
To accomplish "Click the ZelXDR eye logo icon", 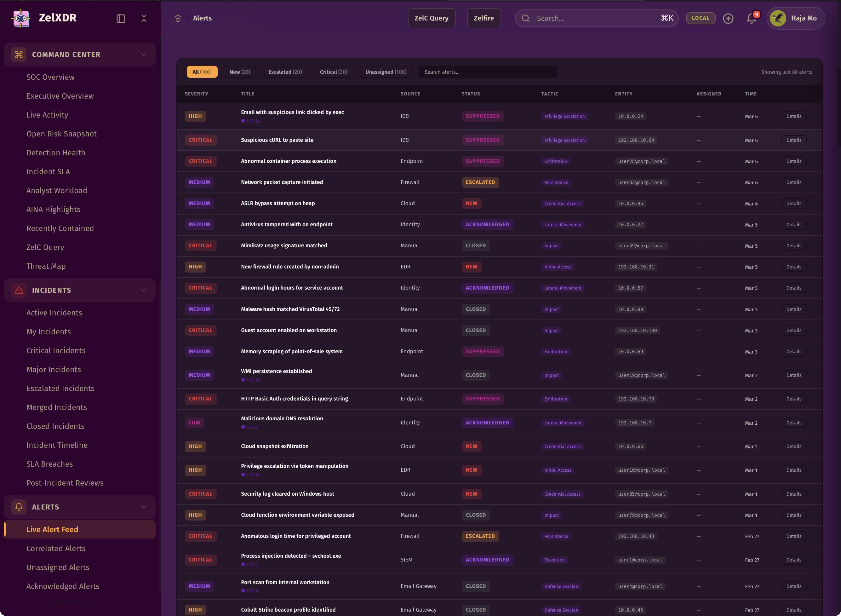I will (x=21, y=18).
